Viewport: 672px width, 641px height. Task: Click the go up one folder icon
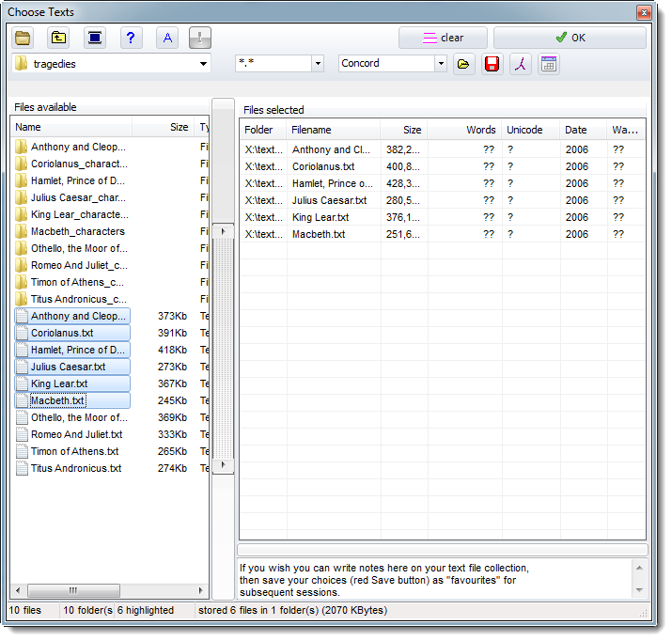58,38
